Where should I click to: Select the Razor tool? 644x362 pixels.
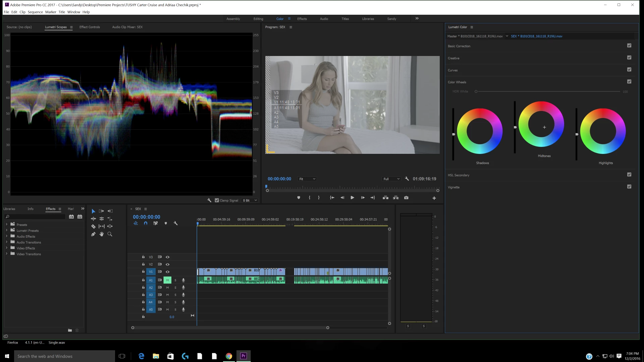(x=93, y=227)
